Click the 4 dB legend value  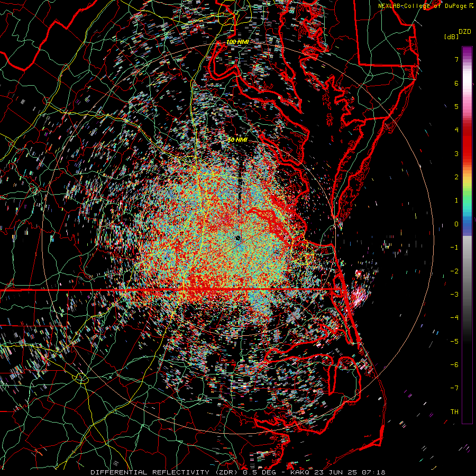pyautogui.click(x=456, y=130)
